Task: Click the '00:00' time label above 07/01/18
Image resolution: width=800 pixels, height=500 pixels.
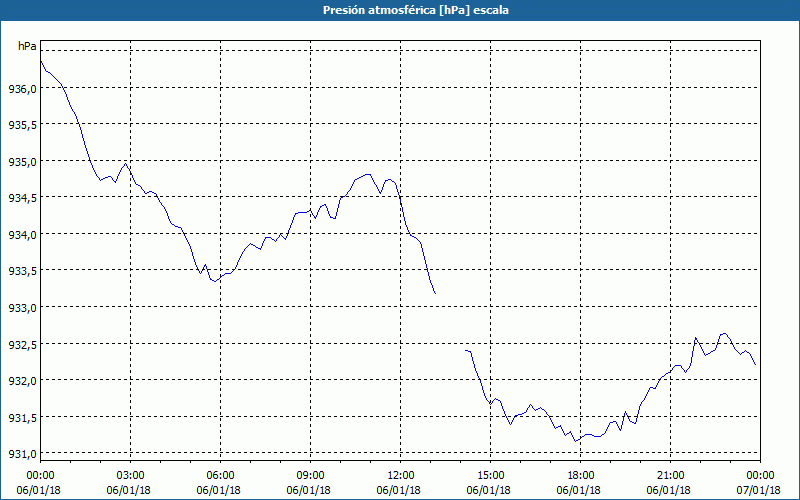Action: (760, 476)
